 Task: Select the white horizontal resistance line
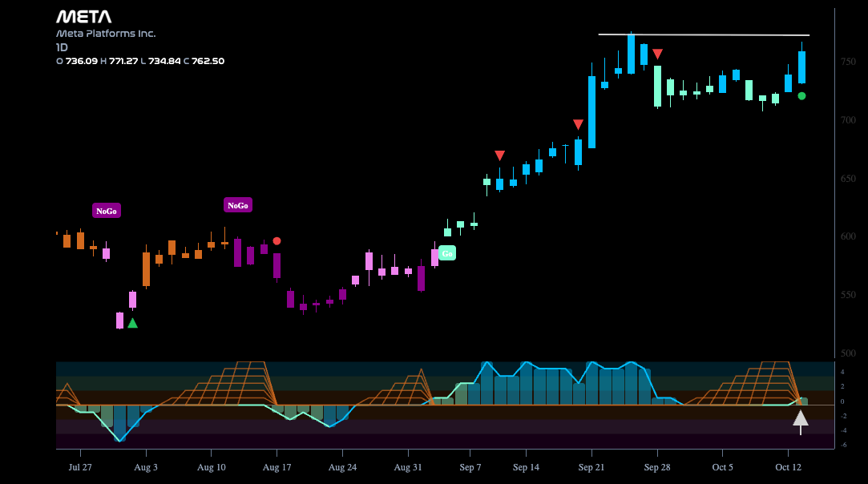704,35
